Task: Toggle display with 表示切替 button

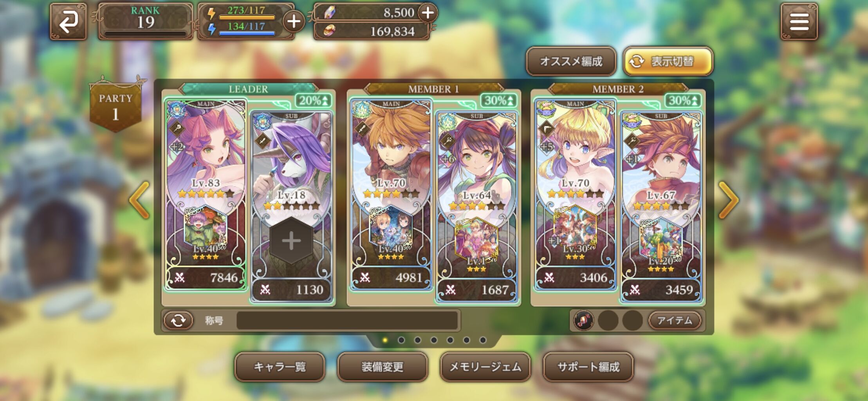Action: [668, 61]
